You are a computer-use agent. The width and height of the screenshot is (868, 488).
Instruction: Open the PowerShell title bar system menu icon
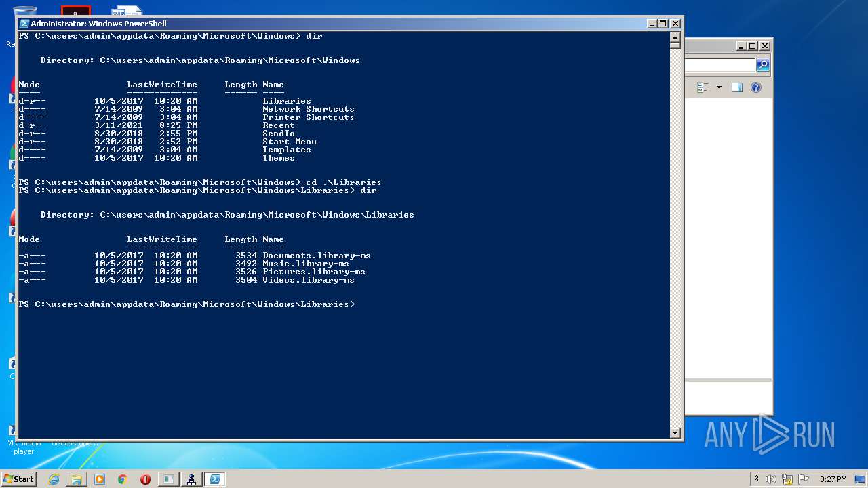(x=24, y=24)
